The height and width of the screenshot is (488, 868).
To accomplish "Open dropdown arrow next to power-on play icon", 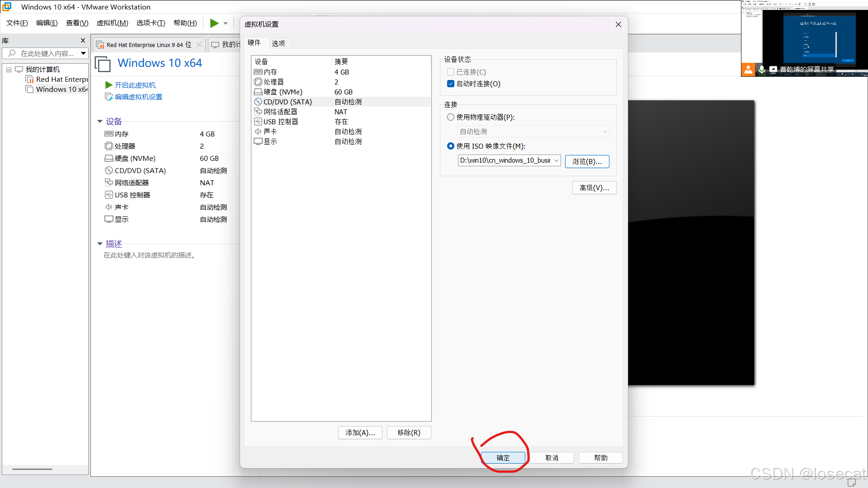I will click(x=226, y=23).
